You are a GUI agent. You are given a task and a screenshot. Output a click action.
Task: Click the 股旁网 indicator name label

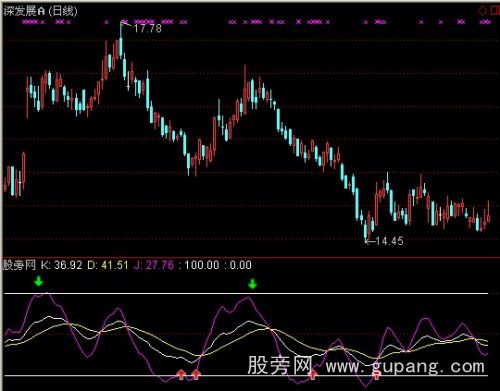[19, 265]
